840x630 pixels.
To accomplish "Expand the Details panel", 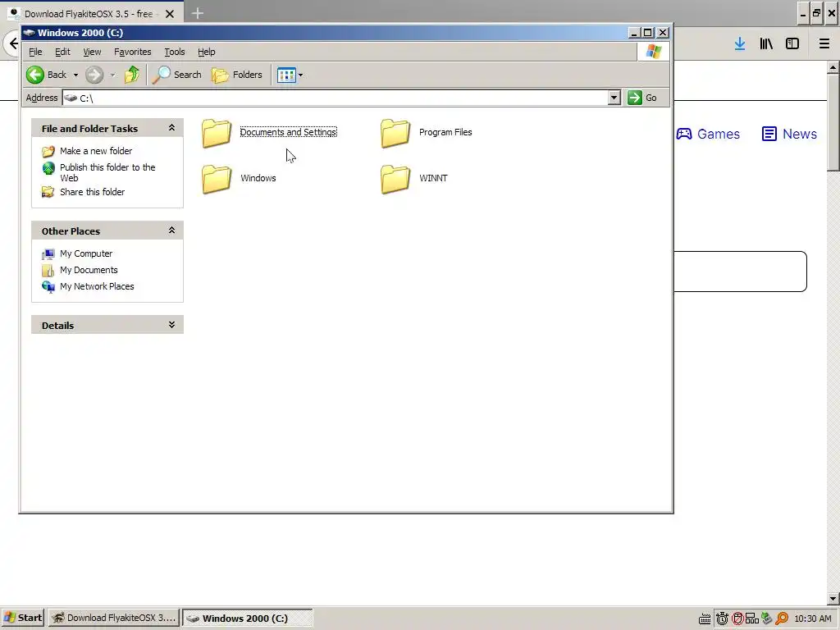I will click(x=171, y=325).
